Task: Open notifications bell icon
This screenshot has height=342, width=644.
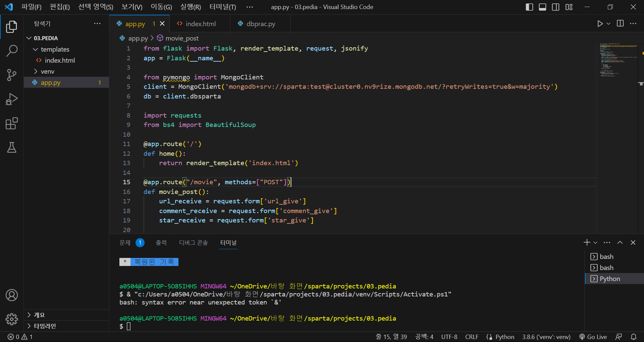Action: coord(634,337)
